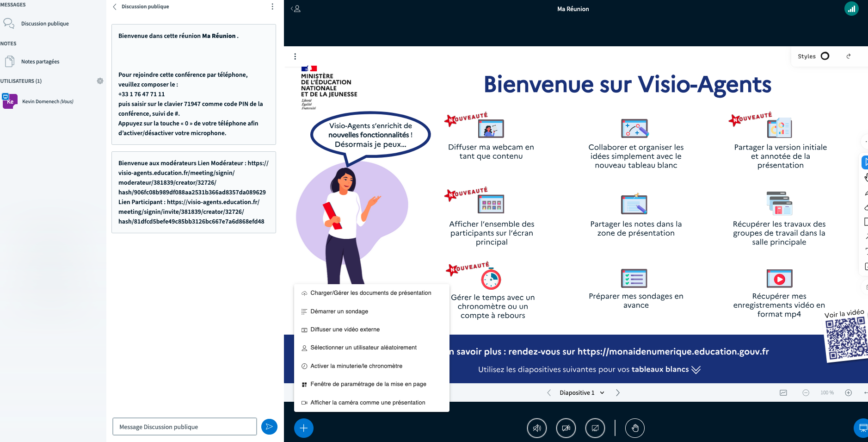Click the send message arrow button

269,427
